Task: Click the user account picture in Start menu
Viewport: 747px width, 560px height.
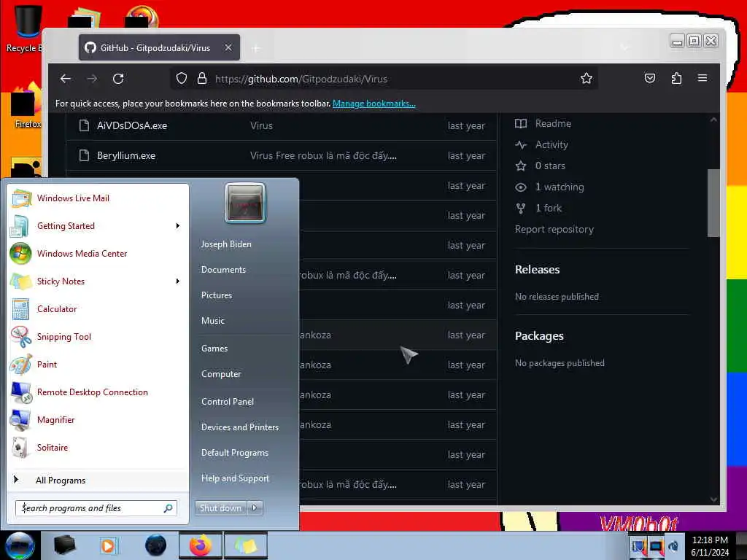Action: click(x=245, y=203)
